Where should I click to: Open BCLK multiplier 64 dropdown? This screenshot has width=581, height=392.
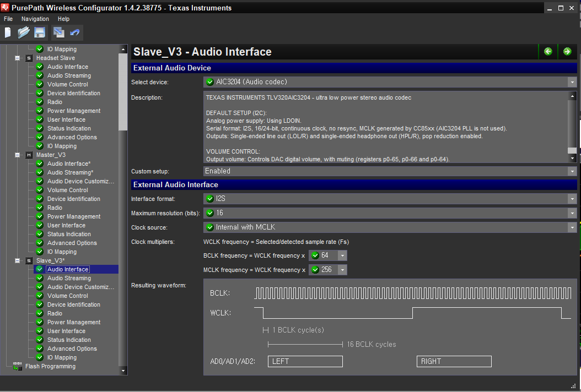pyautogui.click(x=342, y=255)
